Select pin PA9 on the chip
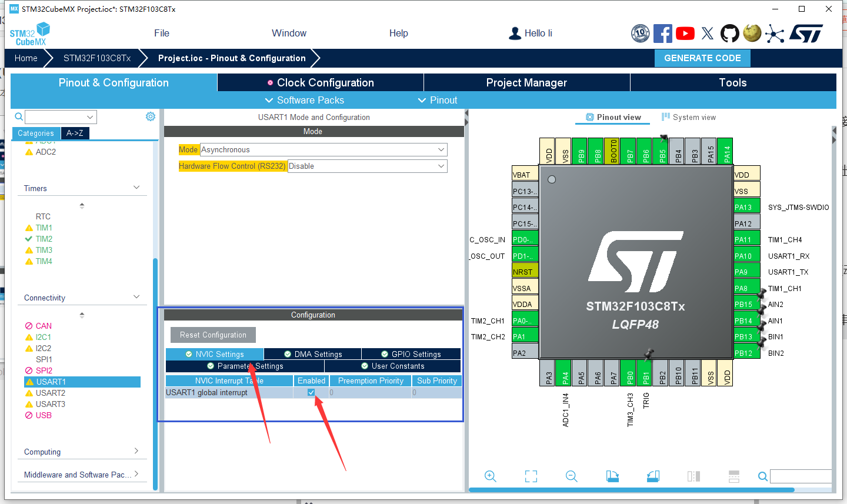This screenshot has height=504, width=847. (747, 272)
